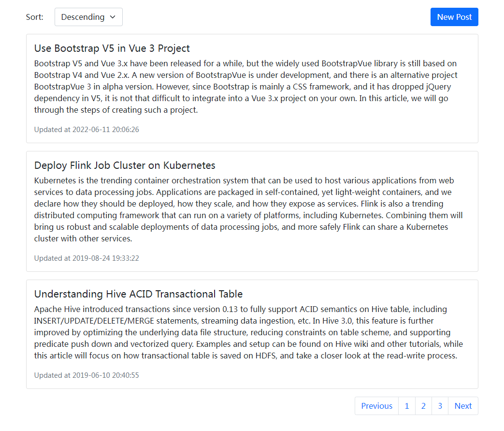Select page 1 in the pagination
Screen dimensions: 504x431
coord(407,406)
